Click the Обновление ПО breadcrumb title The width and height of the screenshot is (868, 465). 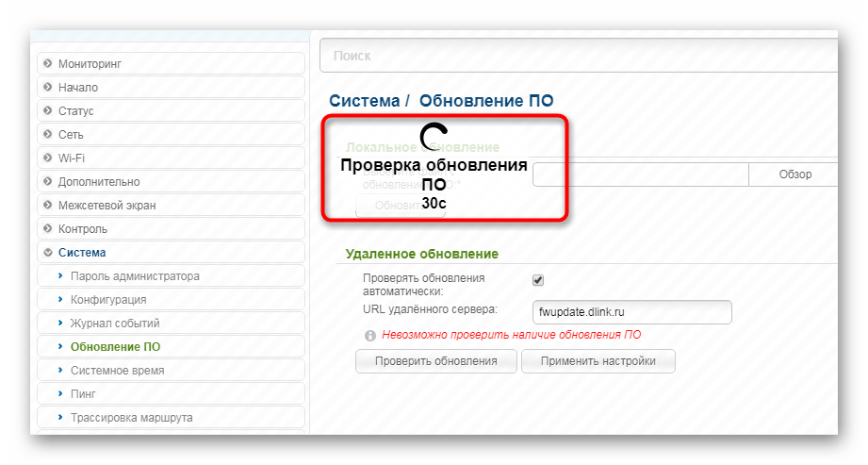[486, 101]
